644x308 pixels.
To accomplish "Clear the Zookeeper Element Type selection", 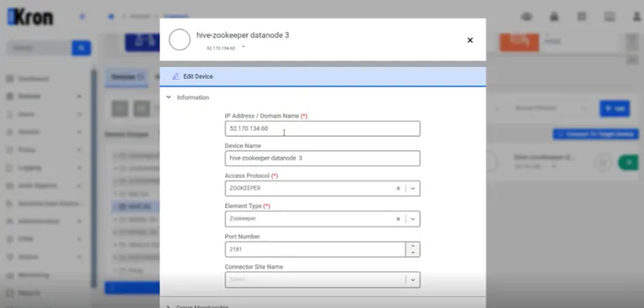I will 398,219.
